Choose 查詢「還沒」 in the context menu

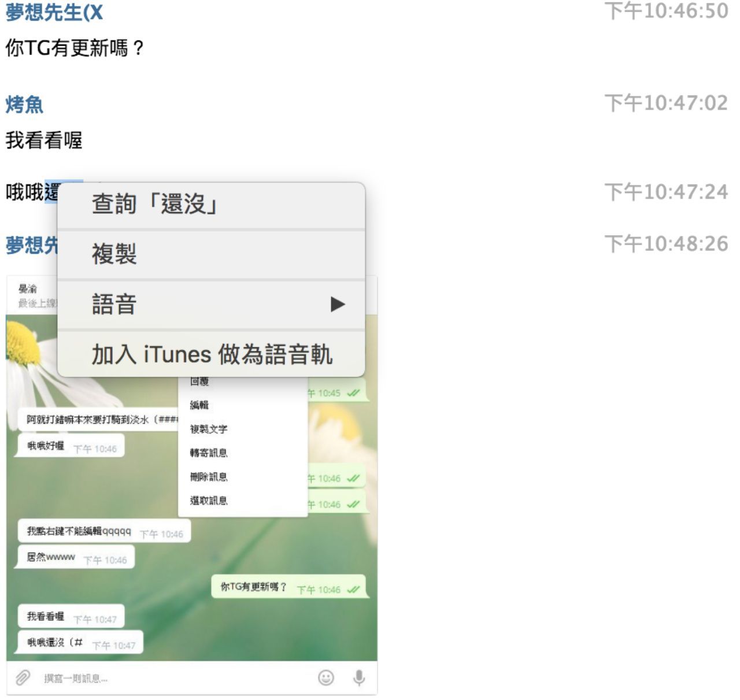[211, 205]
